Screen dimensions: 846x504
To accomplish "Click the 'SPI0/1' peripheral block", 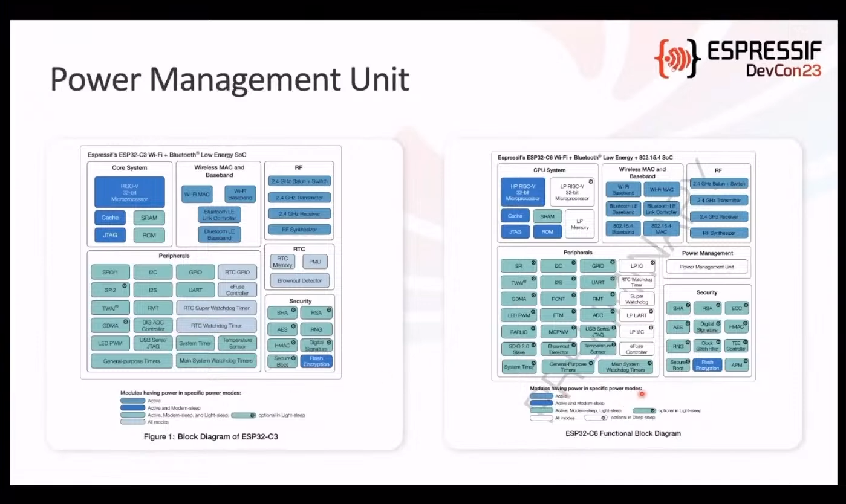I will (110, 273).
